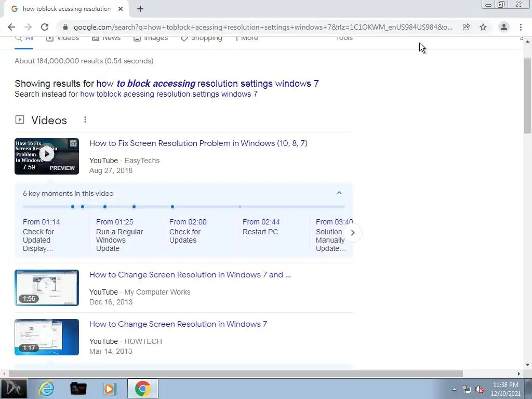Switch to All search tab
The width and height of the screenshot is (532, 399).
point(24,38)
